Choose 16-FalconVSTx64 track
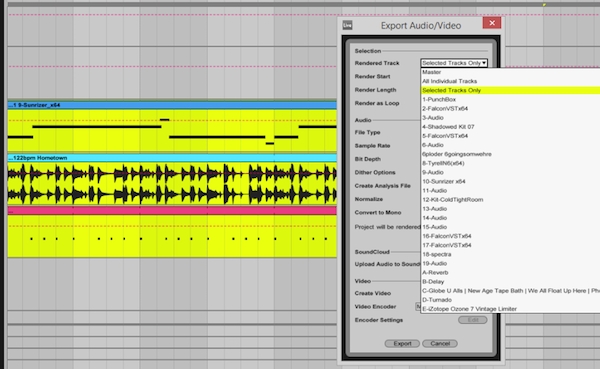This screenshot has height=369, width=600. [x=510, y=236]
